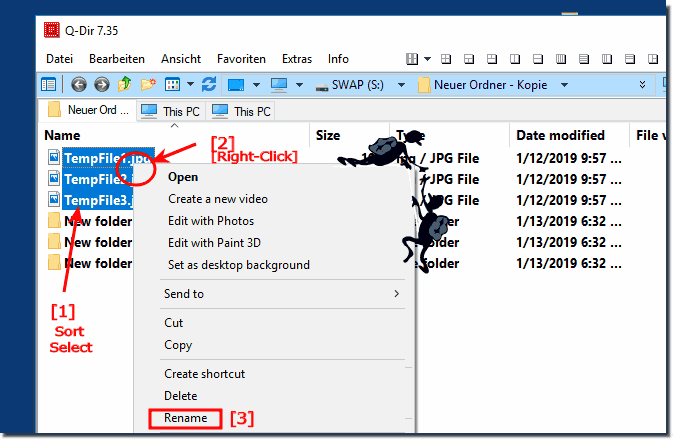Click the highlighted Q-Dir layout button
This screenshot has width=673, height=440.
tap(412, 59)
